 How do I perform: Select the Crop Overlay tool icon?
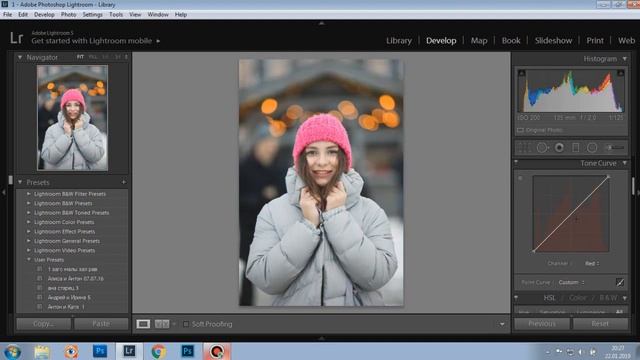click(524, 147)
